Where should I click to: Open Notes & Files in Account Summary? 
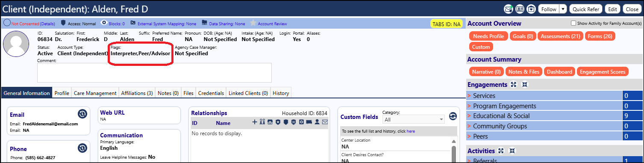[524, 71]
